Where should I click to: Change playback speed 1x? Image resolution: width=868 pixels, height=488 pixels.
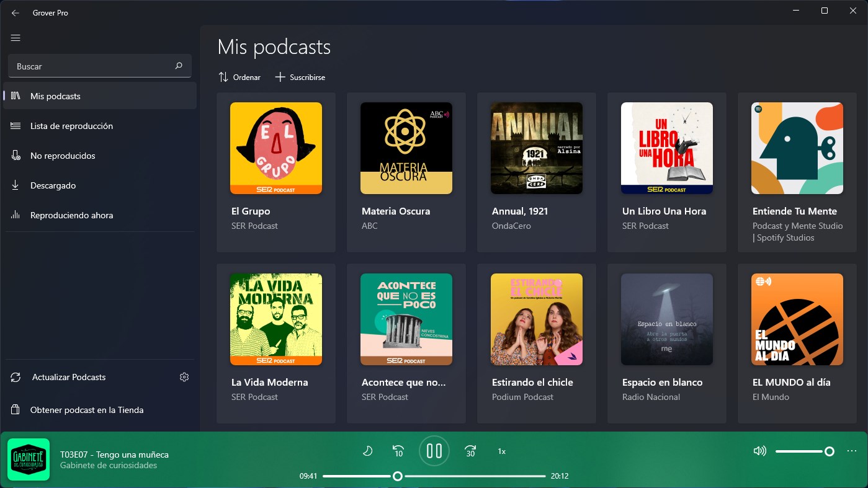pos(502,451)
